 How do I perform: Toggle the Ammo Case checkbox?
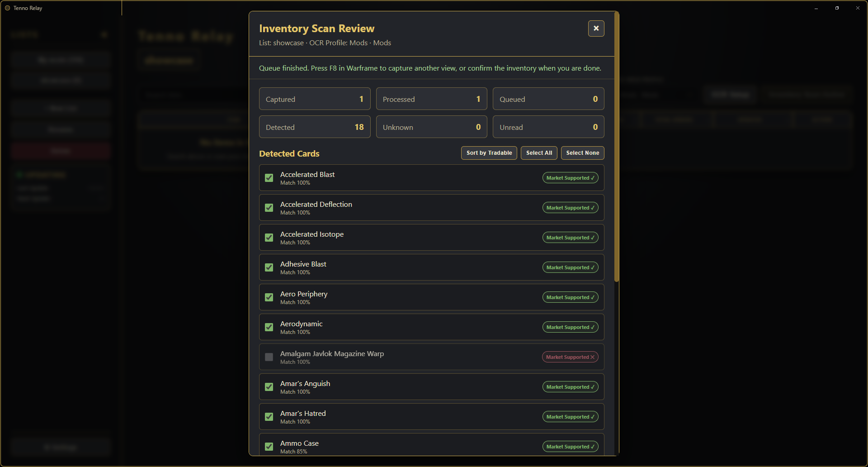click(269, 447)
